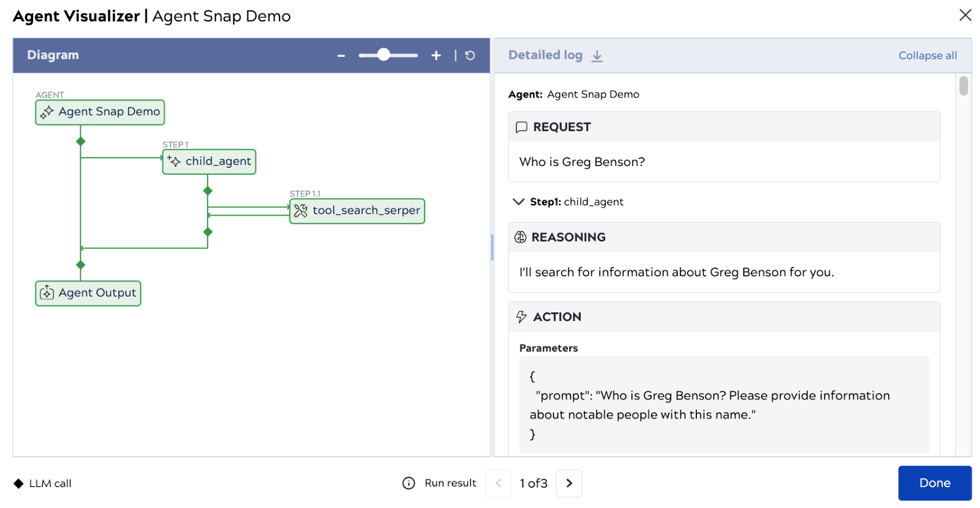Click the Done button

click(x=934, y=483)
